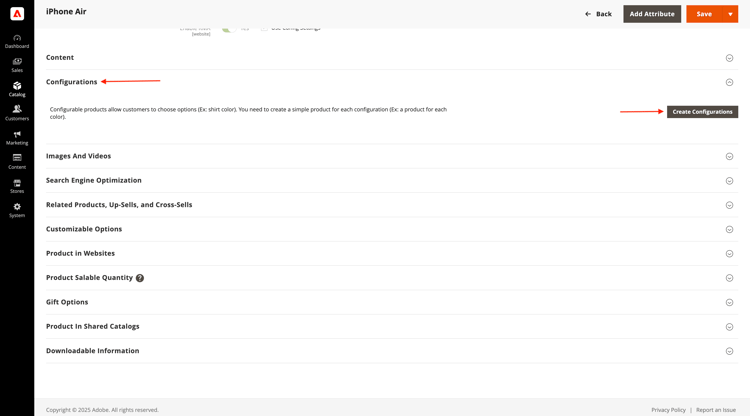Image resolution: width=750 pixels, height=416 pixels.
Task: Click Product Salable Quantity title
Action: coord(89,277)
